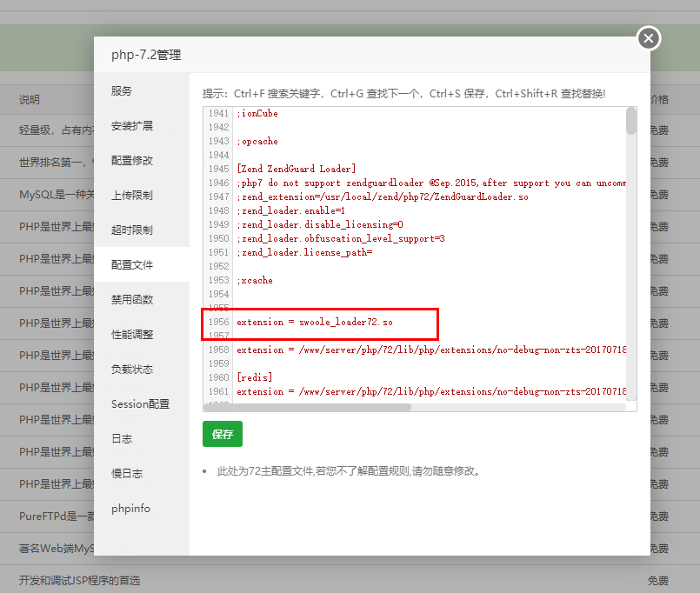The image size is (700, 593).
Task: Click line 1945 Zend ZendGuard Loader header
Action: tap(296, 169)
